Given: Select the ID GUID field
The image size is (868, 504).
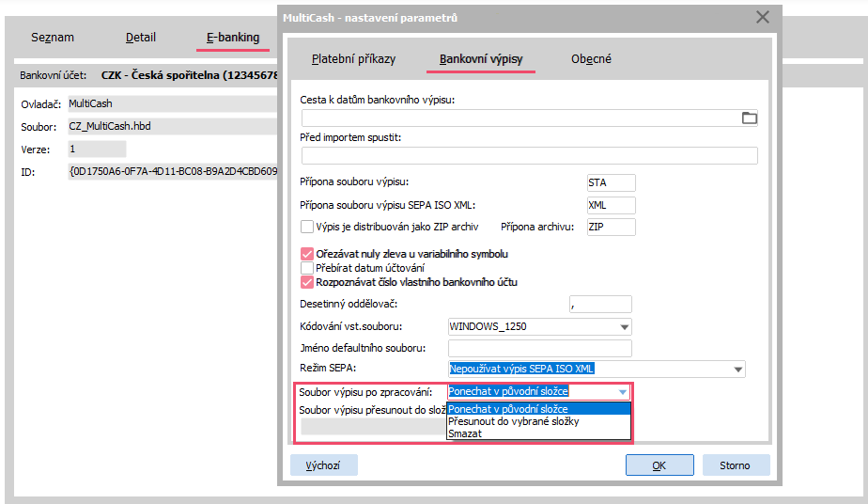Looking at the screenshot, I should click(x=172, y=172).
